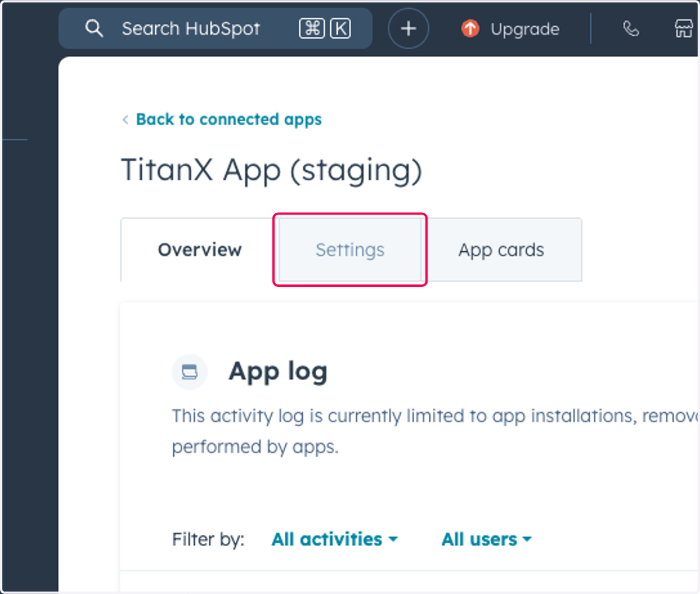
Task: Click the orange Upgrade arrow icon
Action: coord(470,28)
